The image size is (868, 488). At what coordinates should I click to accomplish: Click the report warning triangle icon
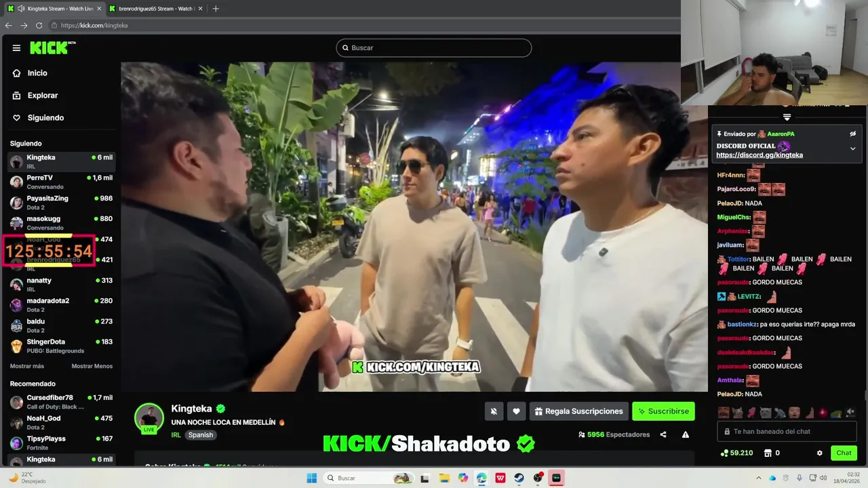click(686, 434)
